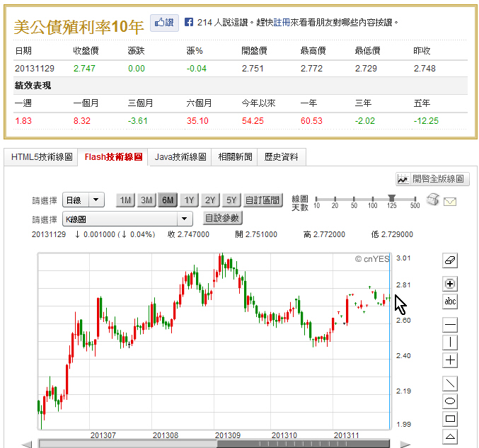Select the triangle drawing tool

(x=450, y=437)
